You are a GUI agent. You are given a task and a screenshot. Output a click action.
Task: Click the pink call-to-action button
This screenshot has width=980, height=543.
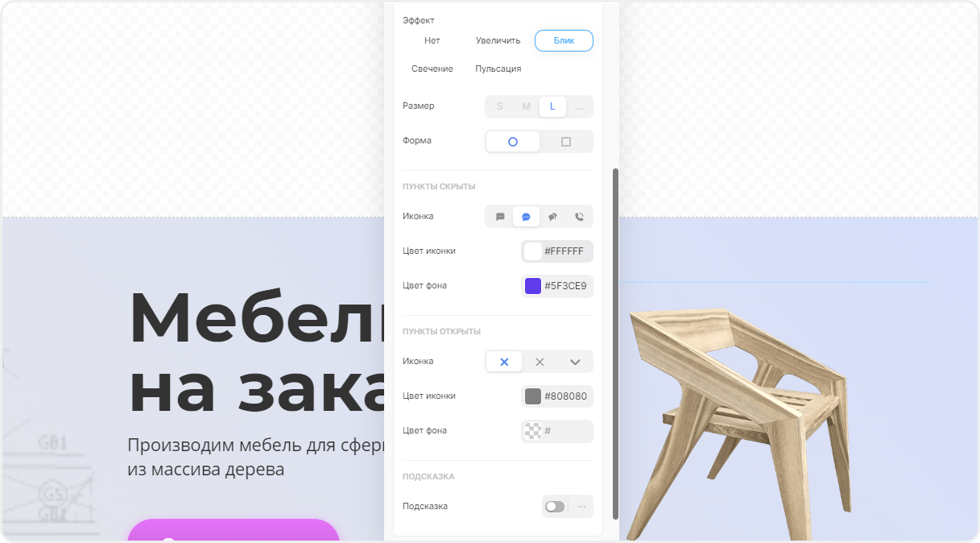234,531
